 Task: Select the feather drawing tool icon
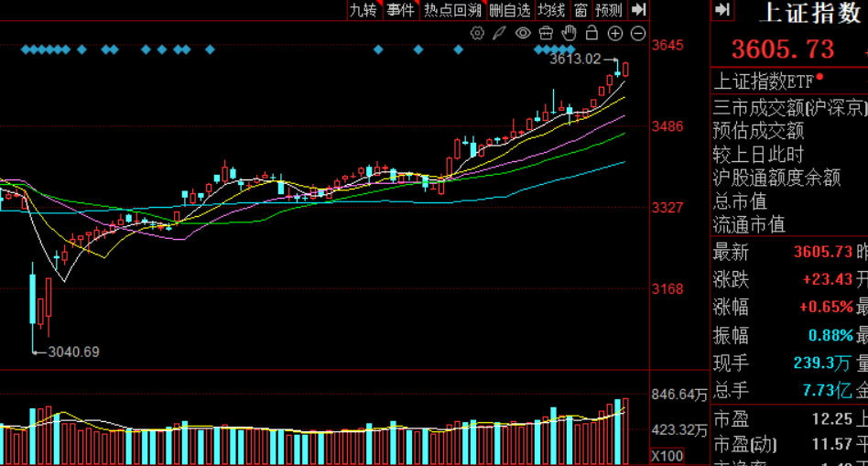499,33
